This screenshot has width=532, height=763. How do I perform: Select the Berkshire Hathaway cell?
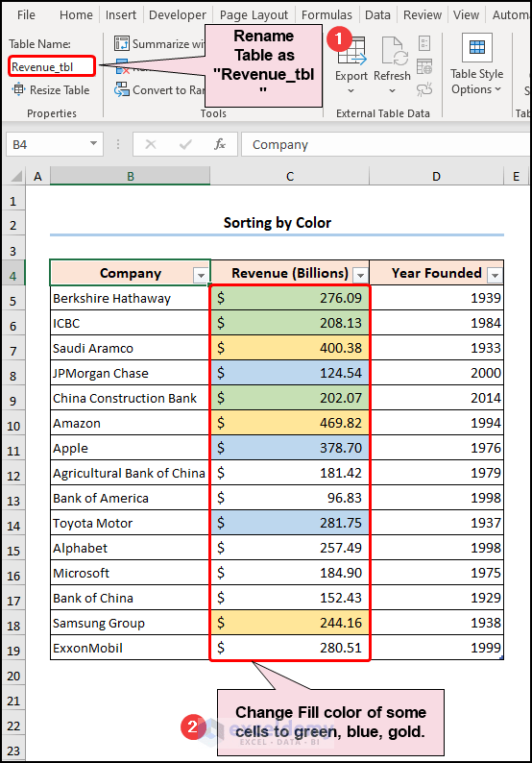pyautogui.click(x=130, y=298)
